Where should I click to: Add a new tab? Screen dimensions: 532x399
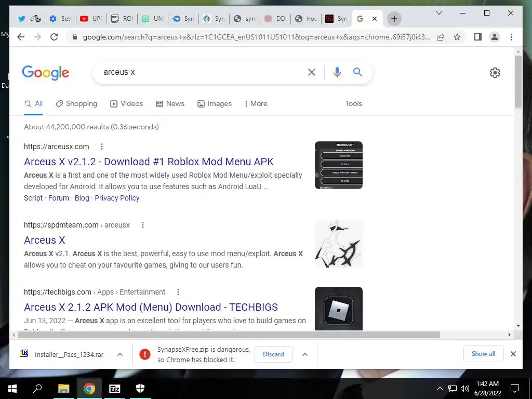point(394,19)
